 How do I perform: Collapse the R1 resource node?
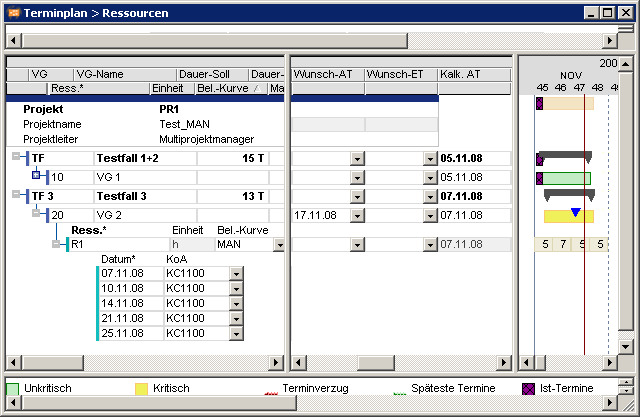click(x=56, y=244)
